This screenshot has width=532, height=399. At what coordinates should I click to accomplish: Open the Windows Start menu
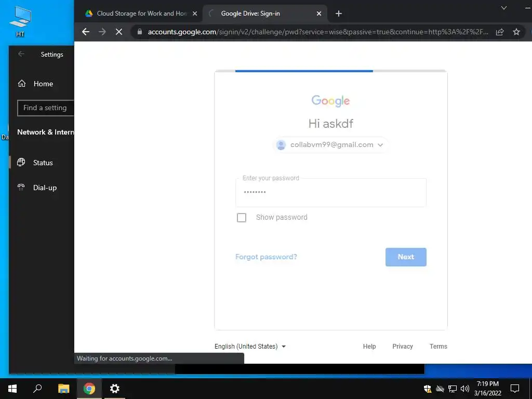12,389
